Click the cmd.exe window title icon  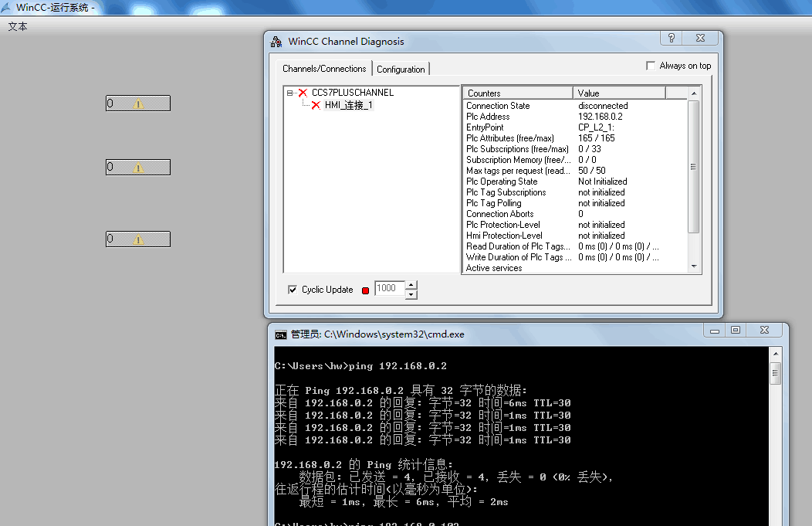pos(281,334)
